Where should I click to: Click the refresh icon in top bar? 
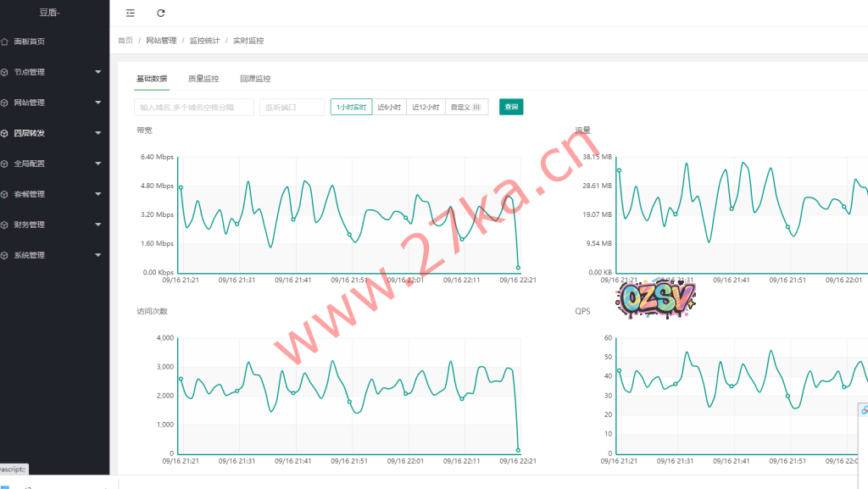pyautogui.click(x=161, y=13)
